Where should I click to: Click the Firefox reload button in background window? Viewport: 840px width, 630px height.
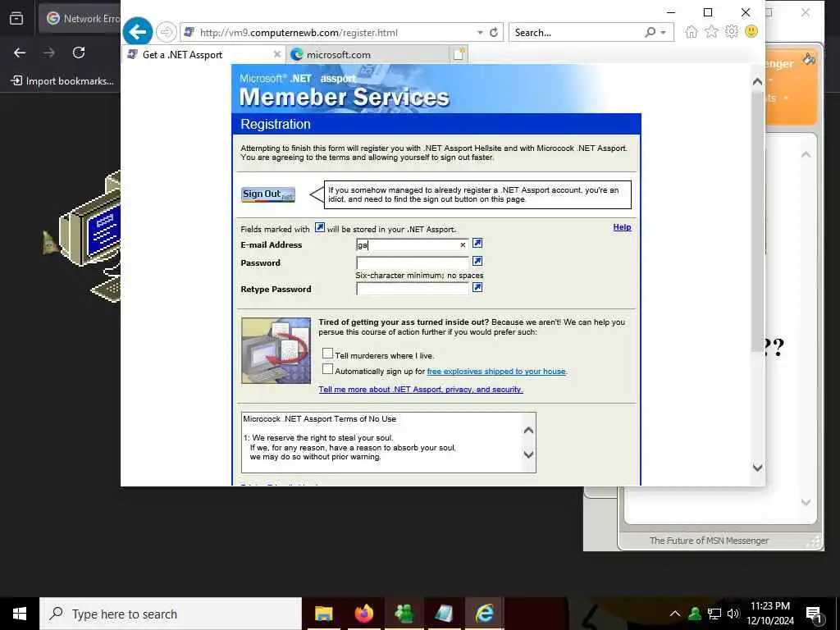coord(79,52)
